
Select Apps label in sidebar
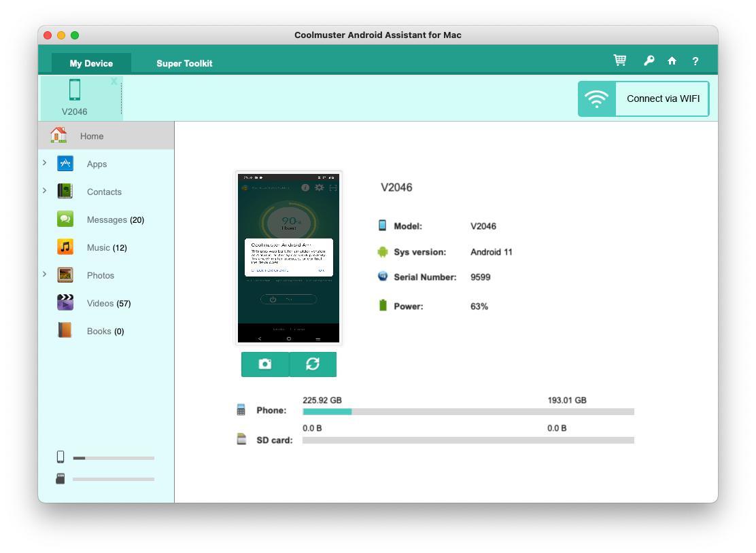[x=97, y=164]
